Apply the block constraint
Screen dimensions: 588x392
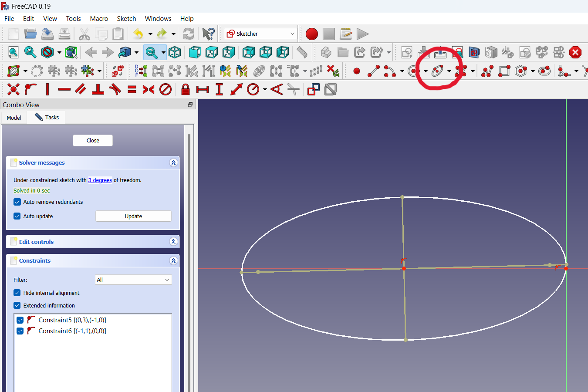166,90
